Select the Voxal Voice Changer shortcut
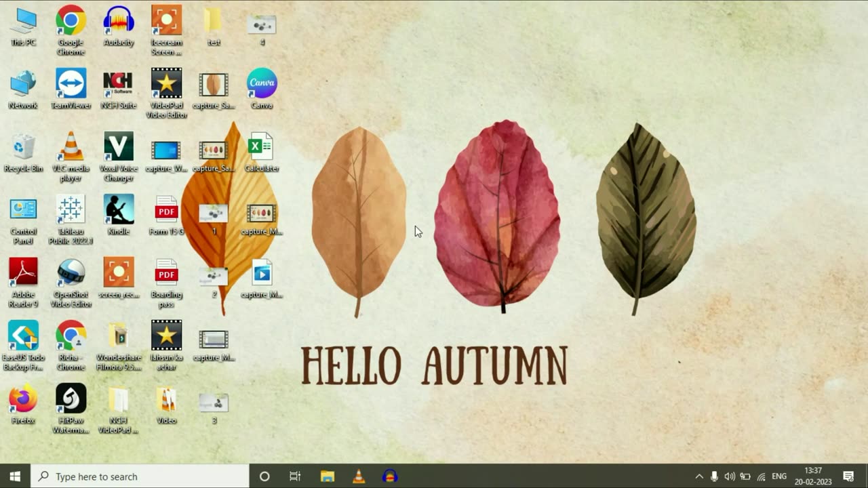This screenshot has width=868, height=488. (119, 157)
